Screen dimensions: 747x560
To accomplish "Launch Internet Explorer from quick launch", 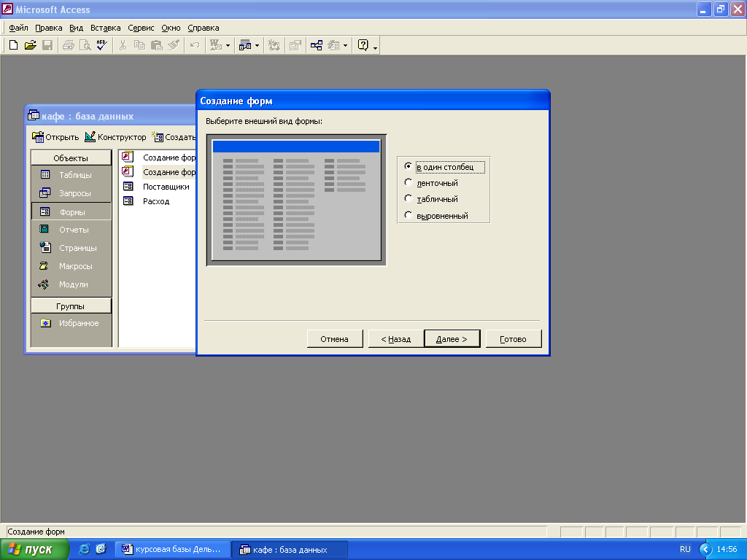I will pos(84,549).
